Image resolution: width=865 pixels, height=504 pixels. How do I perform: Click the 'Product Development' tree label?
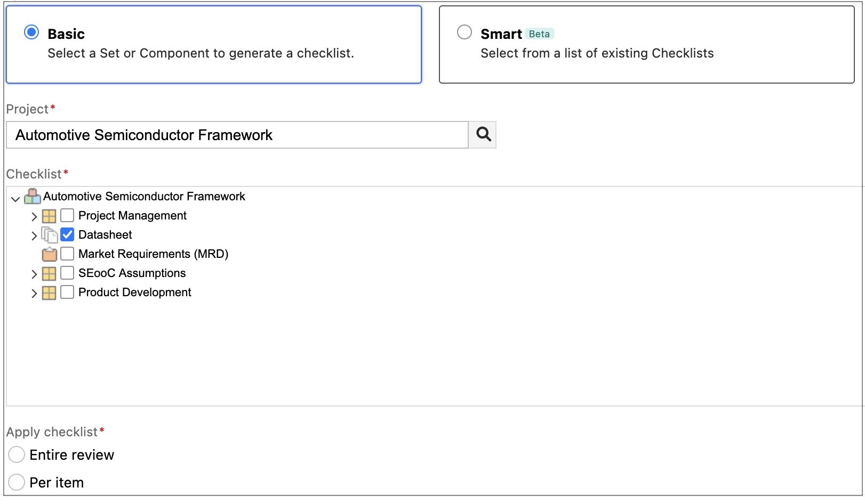134,292
